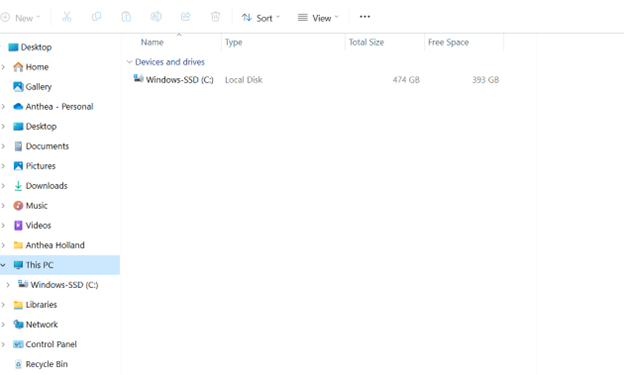This screenshot has width=624, height=375.
Task: Expand the Documents tree node
Action: pyautogui.click(x=3, y=146)
